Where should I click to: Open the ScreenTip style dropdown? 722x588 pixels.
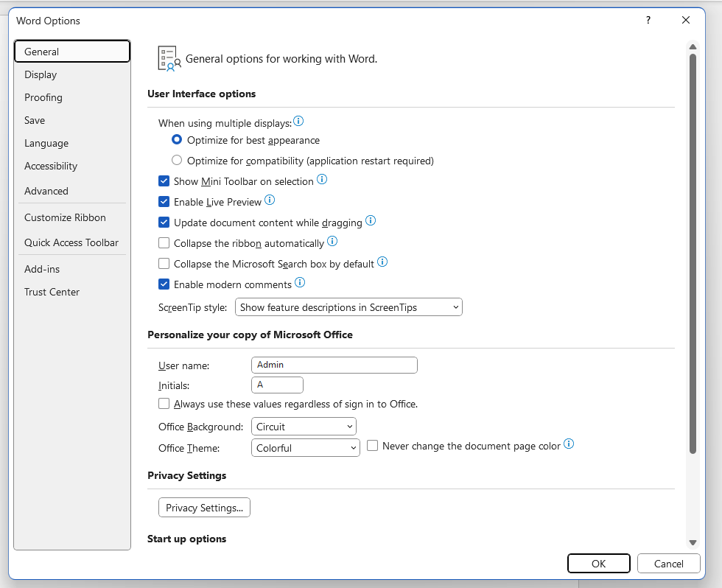(x=348, y=307)
